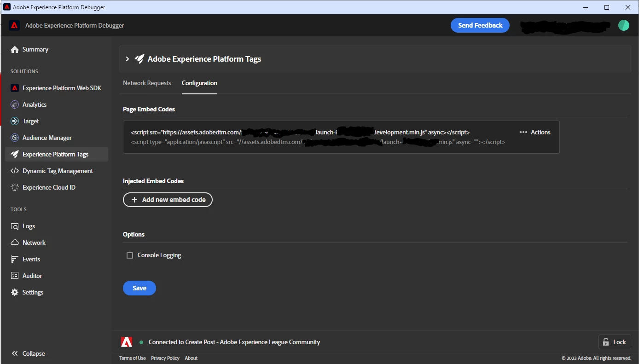
Task: Open Dynamic Tag Management in sidebar
Action: click(58, 171)
